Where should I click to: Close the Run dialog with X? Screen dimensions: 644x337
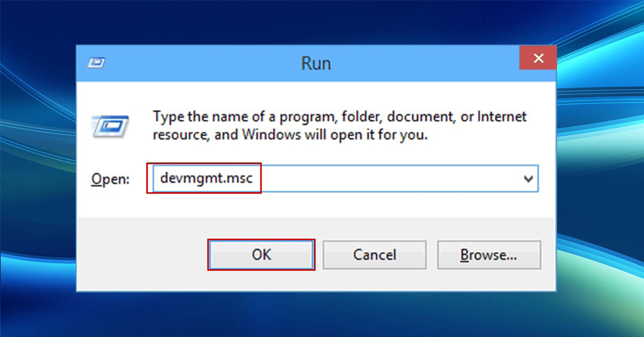pyautogui.click(x=538, y=58)
